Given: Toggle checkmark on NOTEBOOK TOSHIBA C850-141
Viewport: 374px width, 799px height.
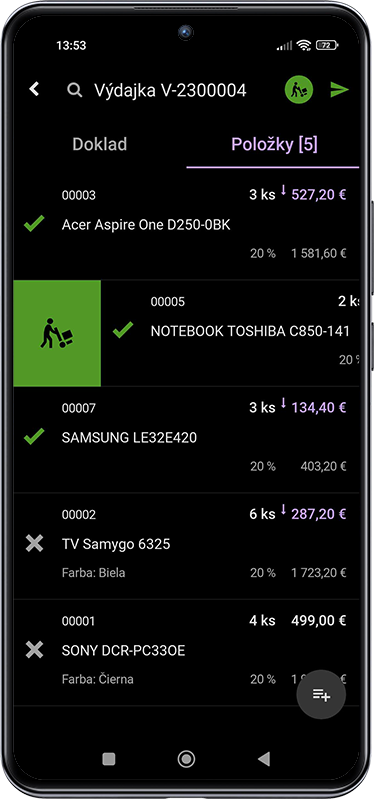Looking at the screenshot, I should click(123, 331).
